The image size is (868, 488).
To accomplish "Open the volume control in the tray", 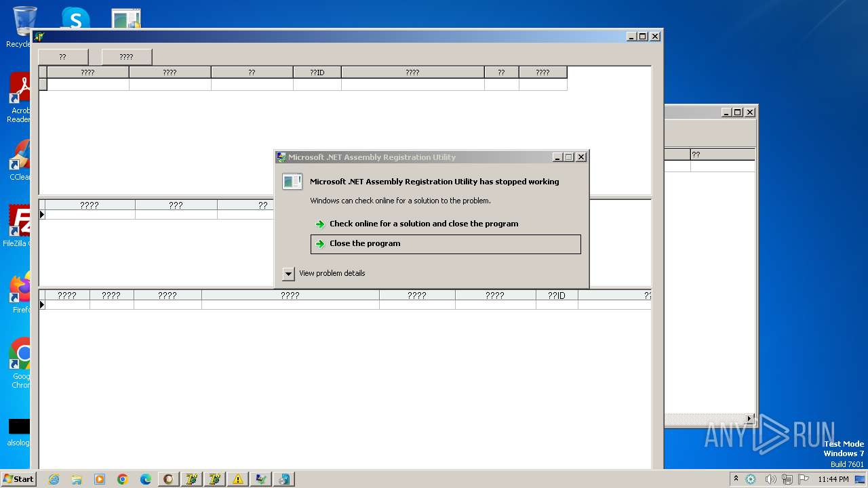I will pyautogui.click(x=770, y=479).
